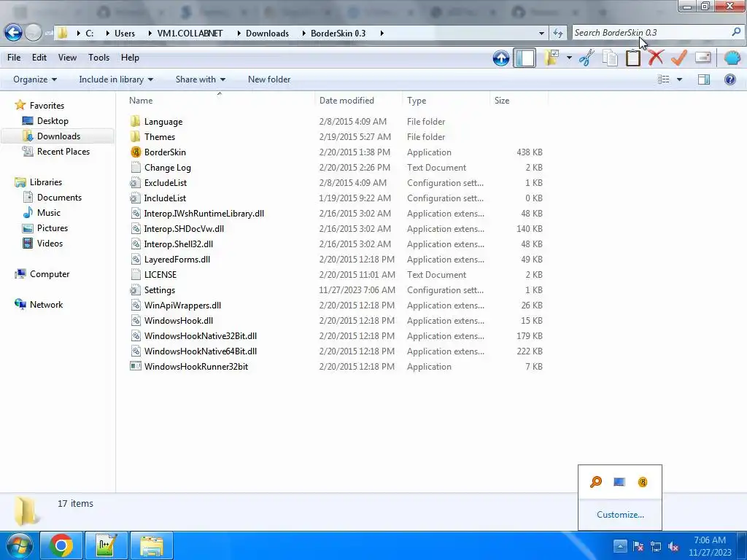Paste with the clipboard icon
Viewport: 747px width, 560px height.
[632, 58]
